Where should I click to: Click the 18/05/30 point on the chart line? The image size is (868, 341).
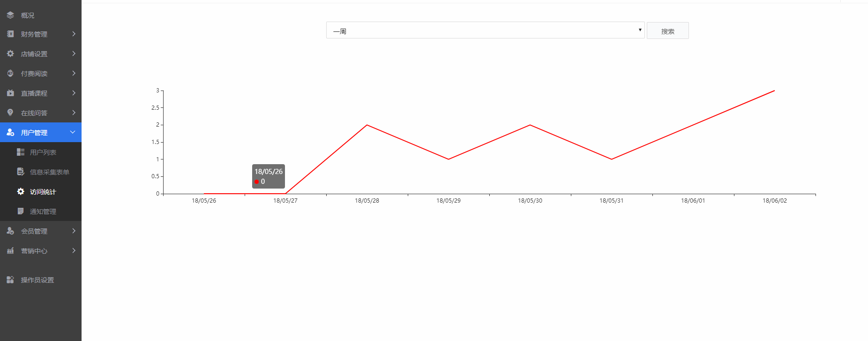[x=530, y=125]
